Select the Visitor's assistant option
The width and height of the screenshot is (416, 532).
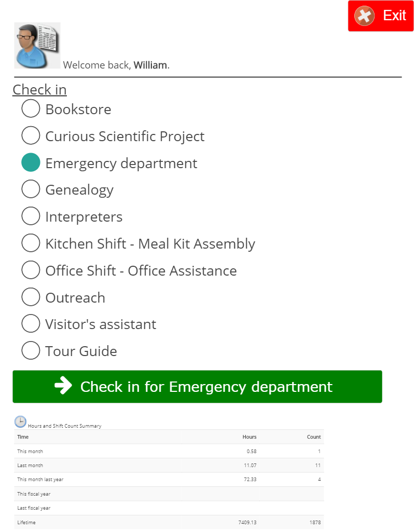[x=31, y=324]
